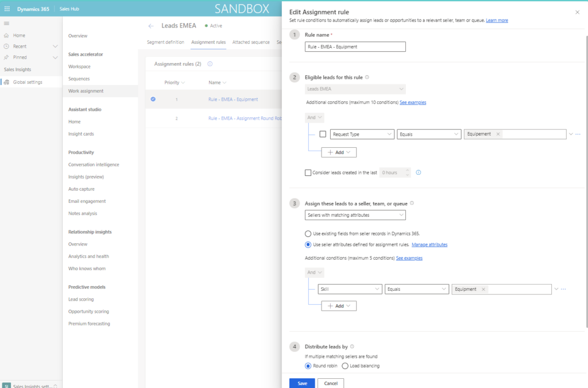This screenshot has height=388, width=588.
Task: Open the And operator dropdown
Action: pyautogui.click(x=314, y=117)
